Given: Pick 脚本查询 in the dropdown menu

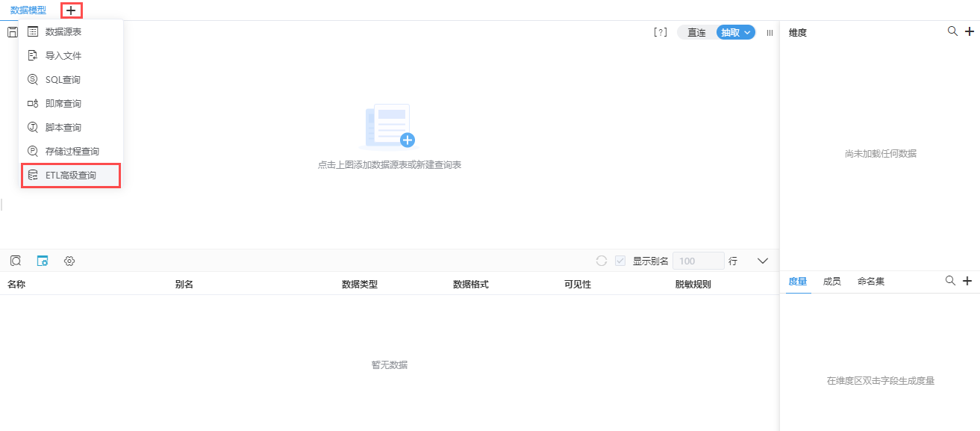Looking at the screenshot, I should (x=70, y=127).
